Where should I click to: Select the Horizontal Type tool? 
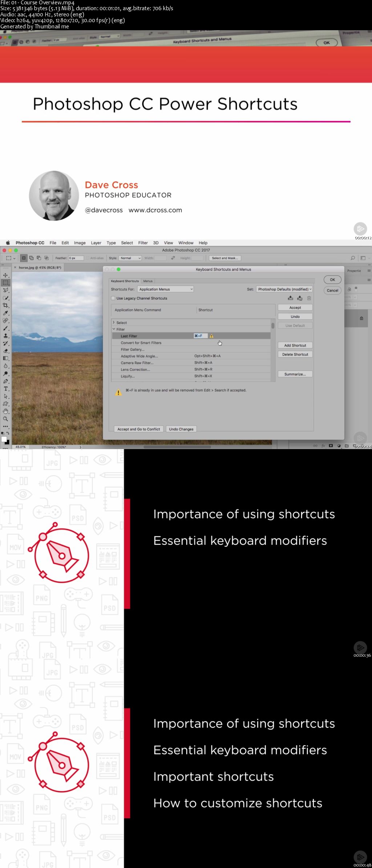(x=5, y=389)
